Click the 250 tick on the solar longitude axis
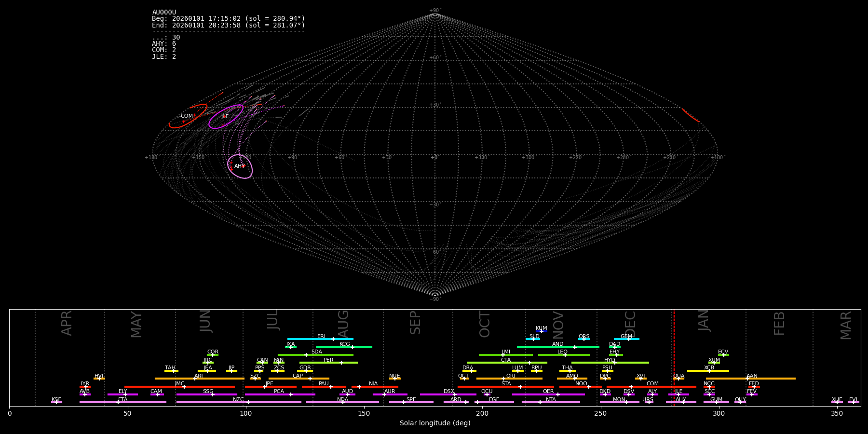Image resolution: width=868 pixels, height=434 pixels. [x=600, y=413]
